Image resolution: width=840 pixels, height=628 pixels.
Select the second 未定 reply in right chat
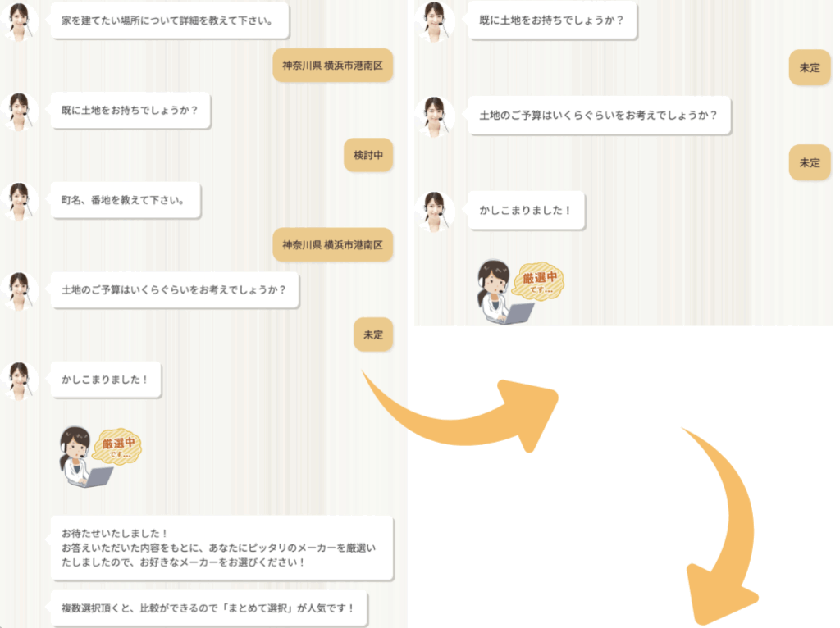click(810, 163)
